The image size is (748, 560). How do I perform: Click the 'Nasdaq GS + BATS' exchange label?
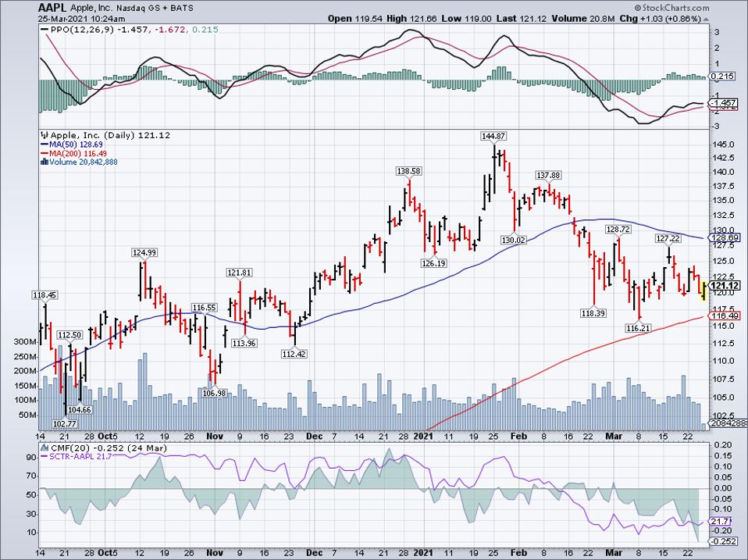[x=156, y=9]
